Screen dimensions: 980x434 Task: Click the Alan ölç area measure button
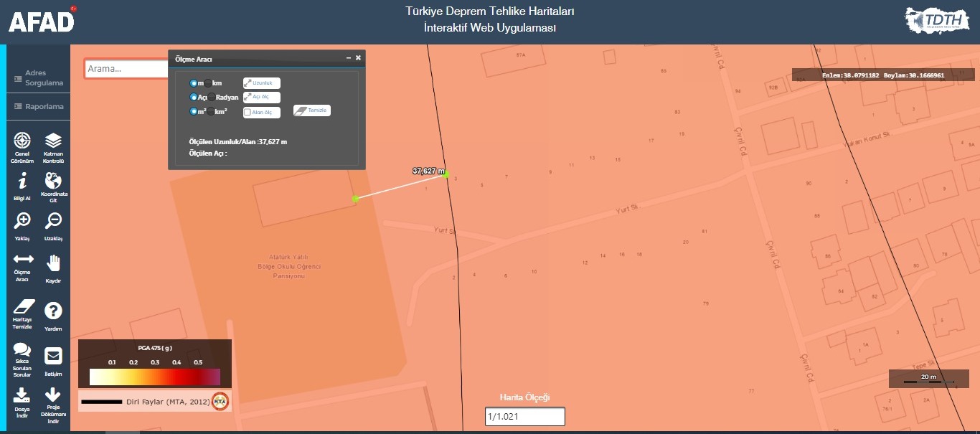click(262, 112)
